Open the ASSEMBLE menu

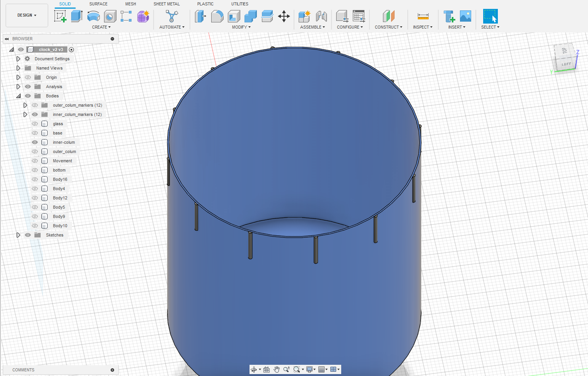tap(313, 27)
